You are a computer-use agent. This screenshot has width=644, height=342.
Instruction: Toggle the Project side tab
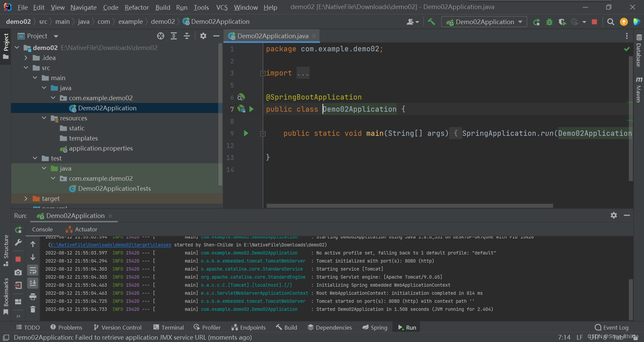pyautogui.click(x=6, y=46)
